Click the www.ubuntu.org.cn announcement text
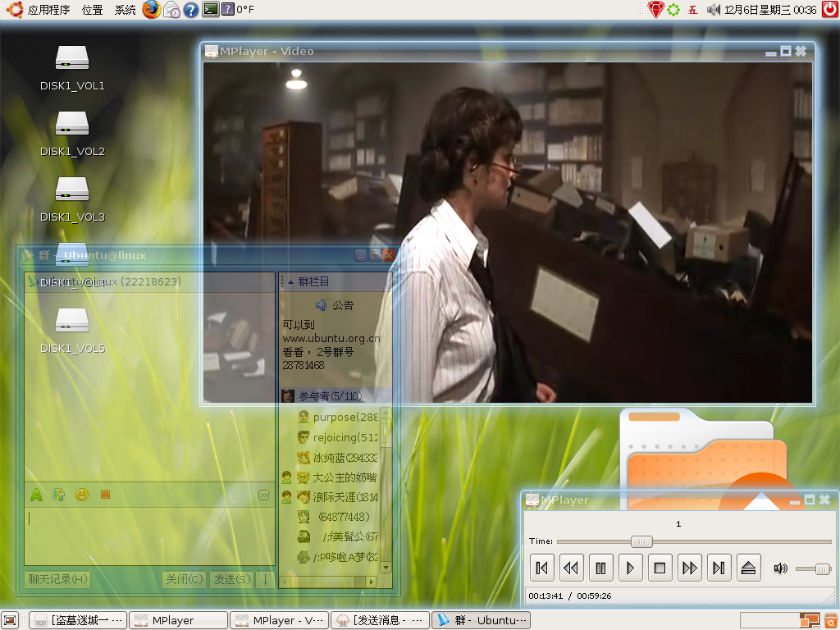This screenshot has height=630, width=840. 331,339
